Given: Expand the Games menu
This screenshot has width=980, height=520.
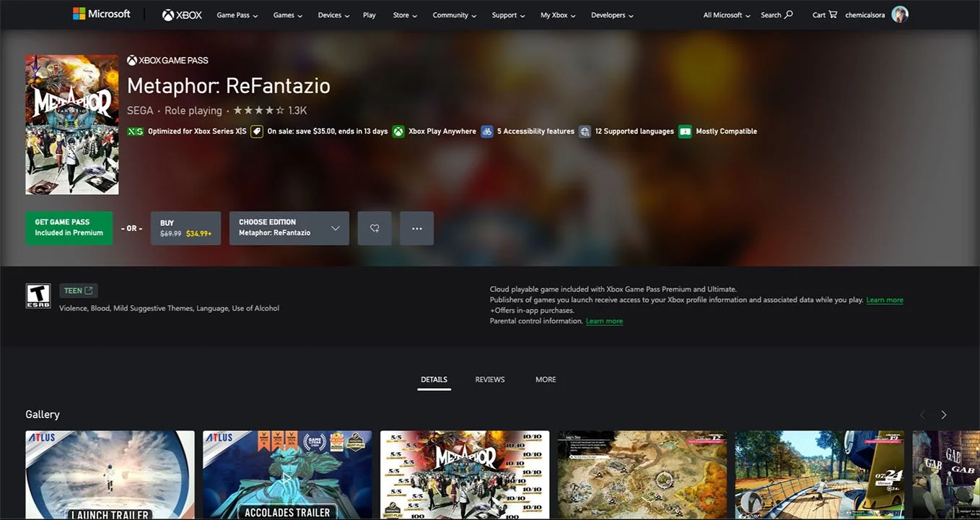Looking at the screenshot, I should tap(288, 15).
